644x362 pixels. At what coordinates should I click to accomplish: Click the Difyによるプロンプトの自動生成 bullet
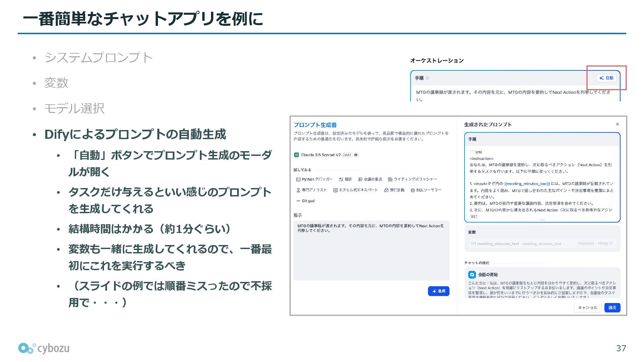pyautogui.click(x=135, y=134)
